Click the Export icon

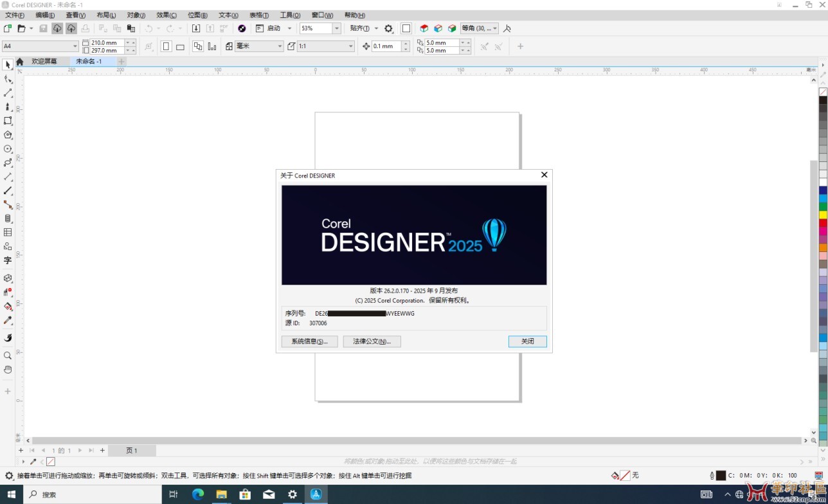coord(210,28)
